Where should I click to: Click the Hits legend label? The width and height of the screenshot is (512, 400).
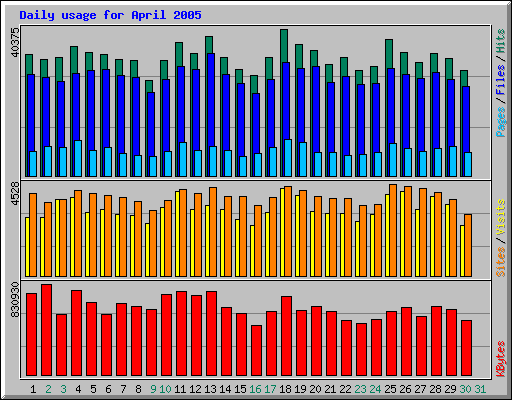coord(500,41)
